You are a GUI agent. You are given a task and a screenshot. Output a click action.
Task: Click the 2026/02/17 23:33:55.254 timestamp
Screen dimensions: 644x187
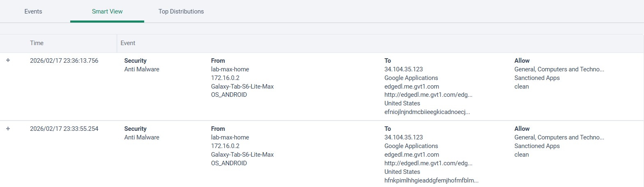64,129
